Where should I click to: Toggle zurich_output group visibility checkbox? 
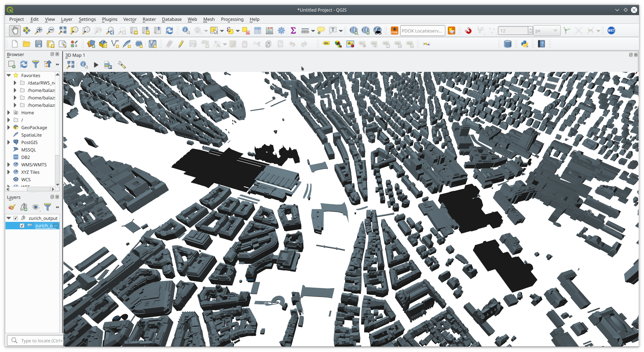coord(16,218)
